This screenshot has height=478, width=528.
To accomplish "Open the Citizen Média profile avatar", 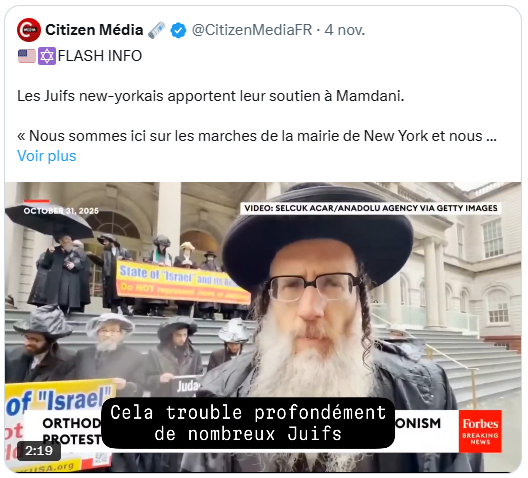I will (x=29, y=30).
